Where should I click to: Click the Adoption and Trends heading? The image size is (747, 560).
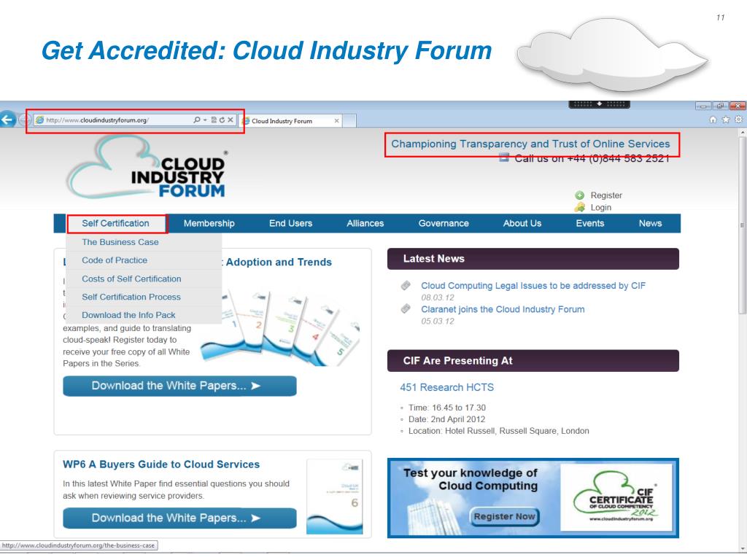pyautogui.click(x=279, y=262)
